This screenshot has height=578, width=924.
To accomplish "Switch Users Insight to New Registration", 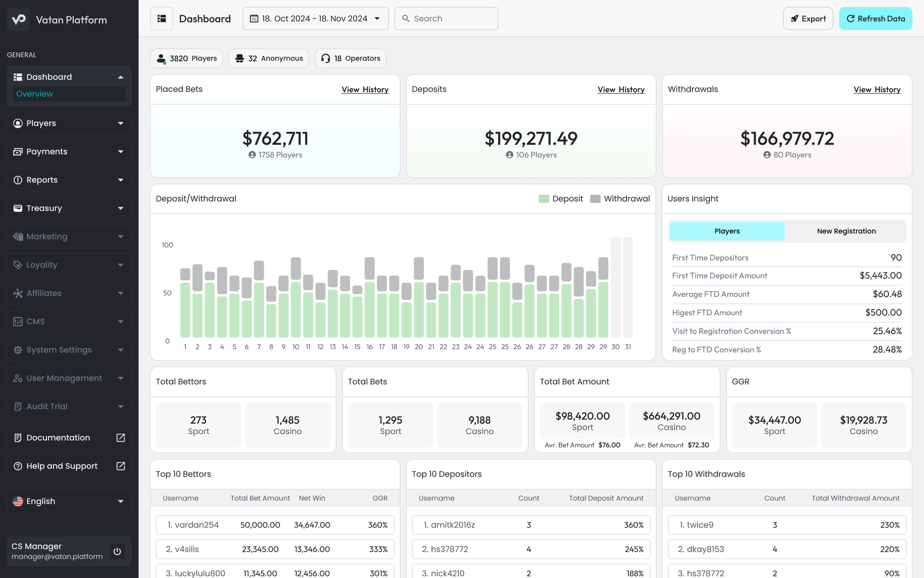I will coord(846,231).
